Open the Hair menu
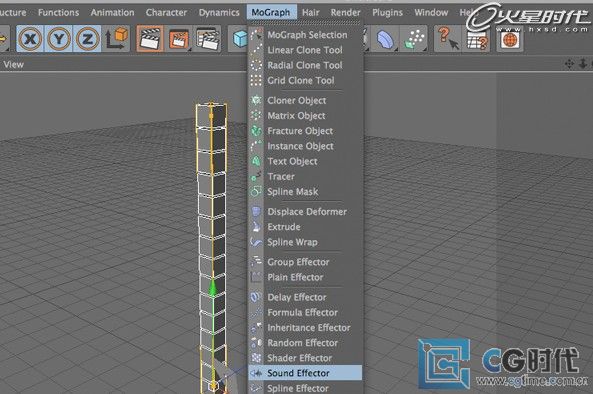 [310, 12]
